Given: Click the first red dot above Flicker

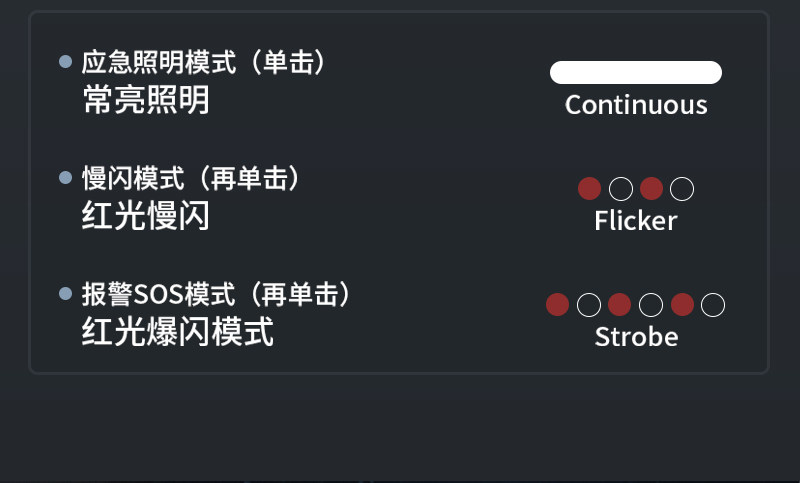Looking at the screenshot, I should click(590, 188).
